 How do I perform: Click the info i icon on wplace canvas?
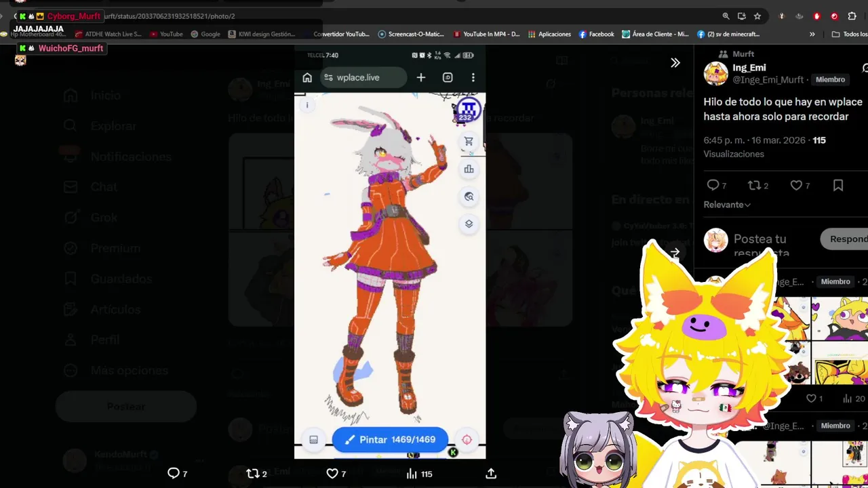307,105
